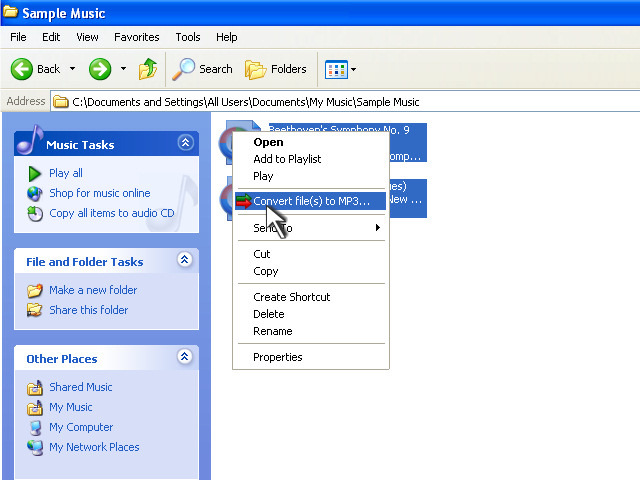Viewport: 640px width, 480px height.
Task: Choose Cut in the context menu
Action: pos(311,254)
